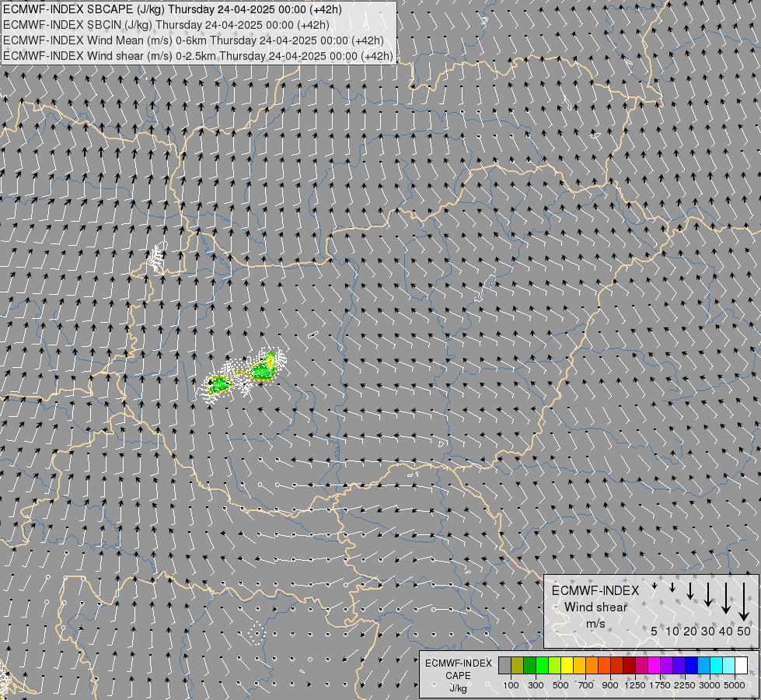The height and width of the screenshot is (700, 761).
Task: Click the gray swatch in CAPE legend
Action: [504, 665]
